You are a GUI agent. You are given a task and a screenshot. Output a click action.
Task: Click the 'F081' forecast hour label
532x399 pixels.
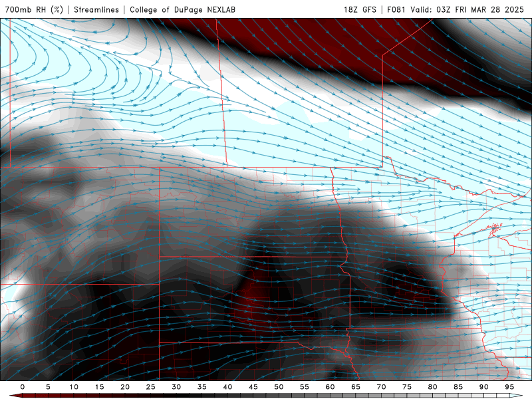(x=396, y=9)
